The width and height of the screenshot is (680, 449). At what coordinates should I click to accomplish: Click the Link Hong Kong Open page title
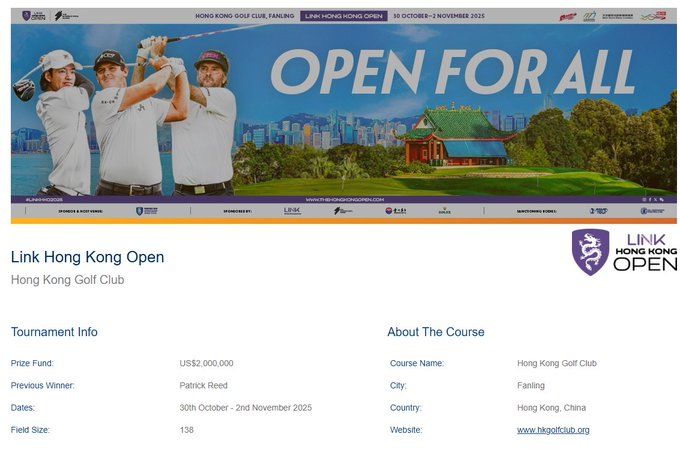(x=88, y=257)
